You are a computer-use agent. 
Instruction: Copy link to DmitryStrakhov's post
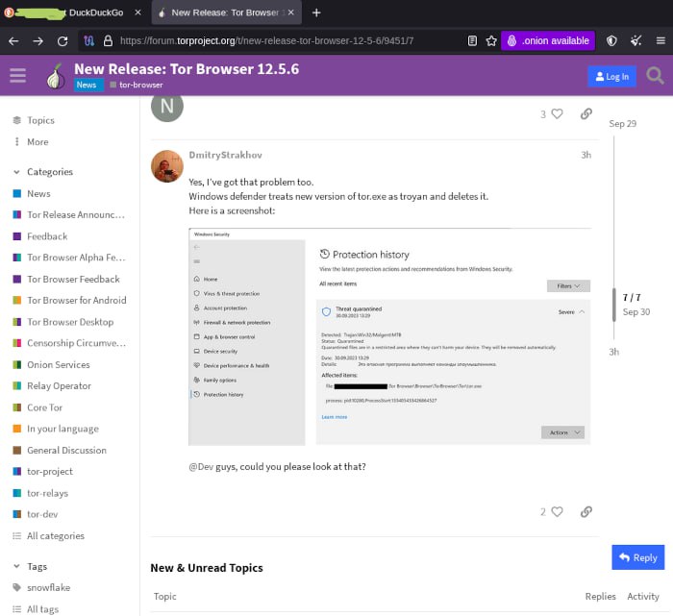pos(586,512)
